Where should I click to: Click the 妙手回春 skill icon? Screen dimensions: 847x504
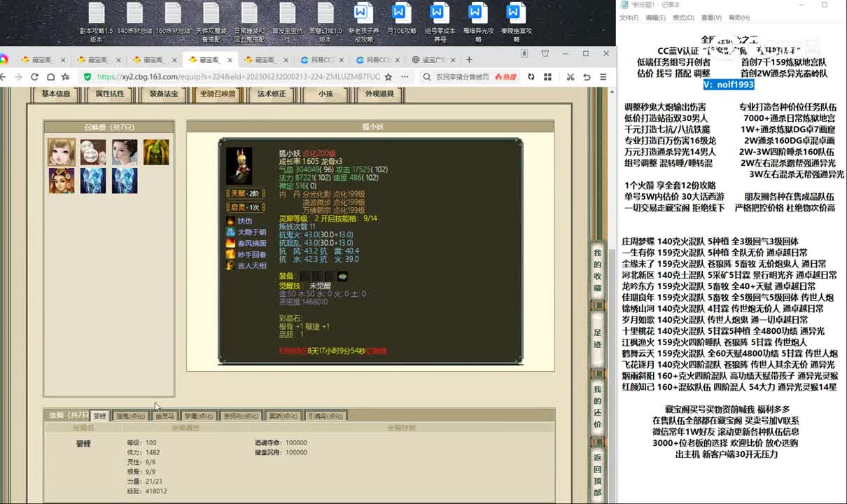click(230, 254)
